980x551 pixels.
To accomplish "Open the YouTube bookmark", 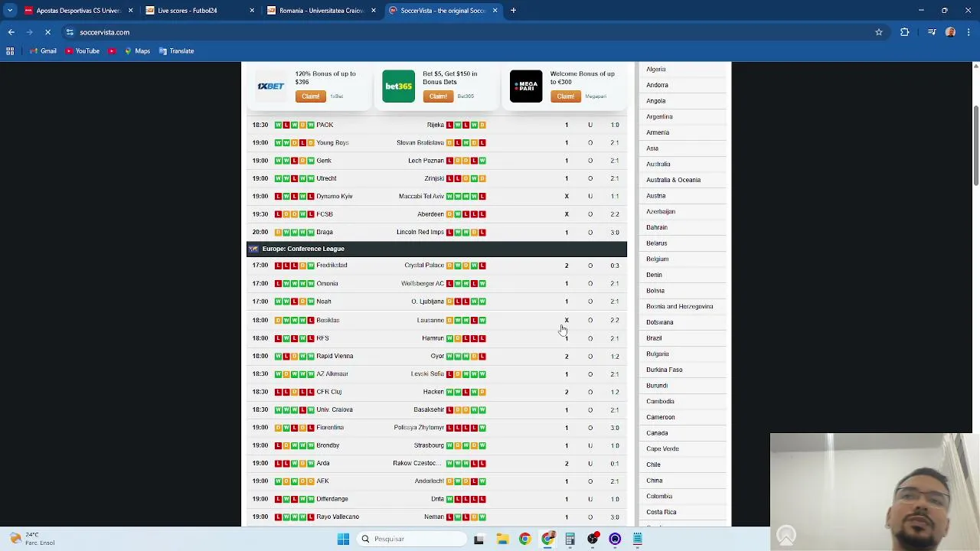I will pyautogui.click(x=82, y=51).
